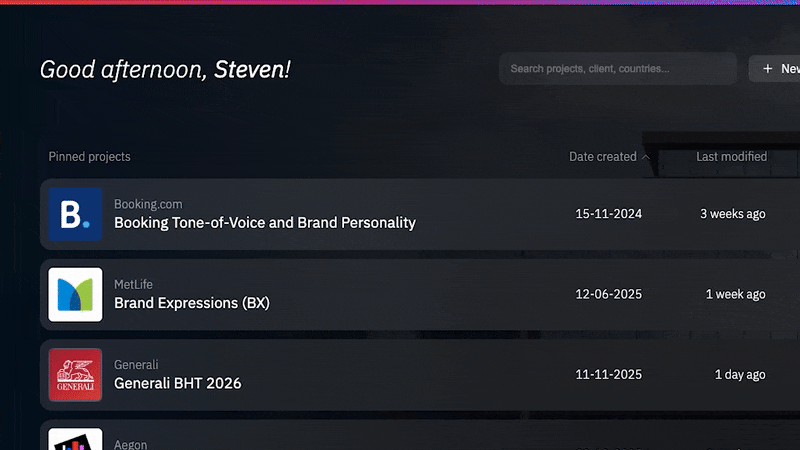
Task: Sort projects by Last modified header
Action: tap(731, 157)
